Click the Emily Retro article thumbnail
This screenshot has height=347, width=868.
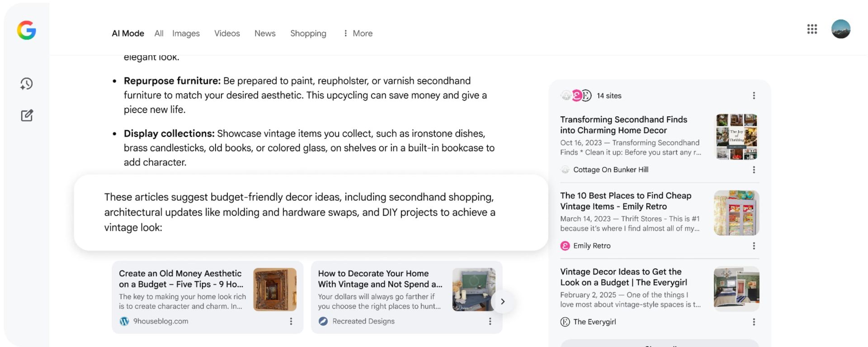(x=736, y=213)
